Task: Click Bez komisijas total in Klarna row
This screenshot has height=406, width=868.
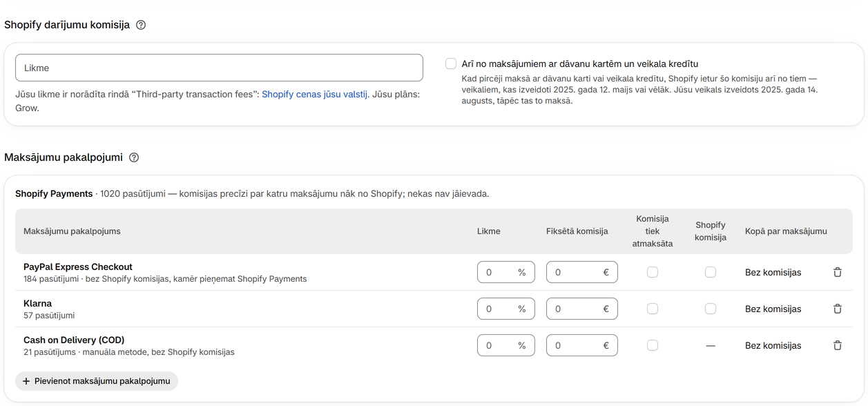Action: click(x=773, y=309)
